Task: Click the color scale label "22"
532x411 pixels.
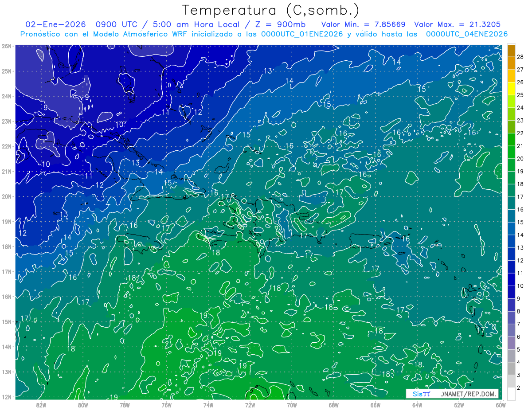Action: pos(520,133)
